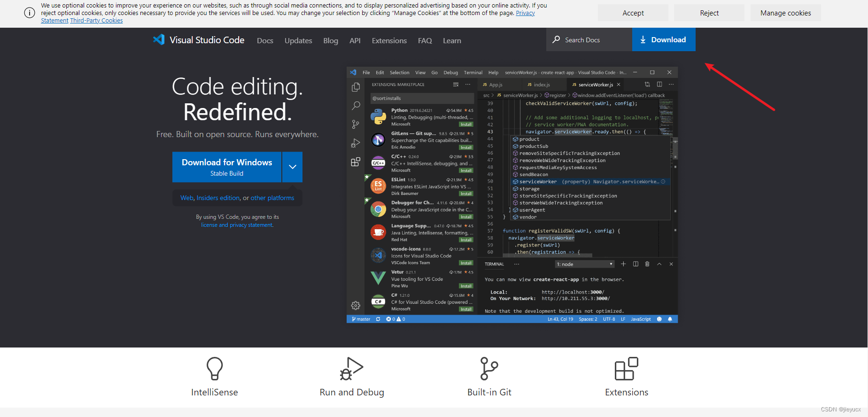Open the API nav item
This screenshot has width=868, height=417.
(x=355, y=41)
